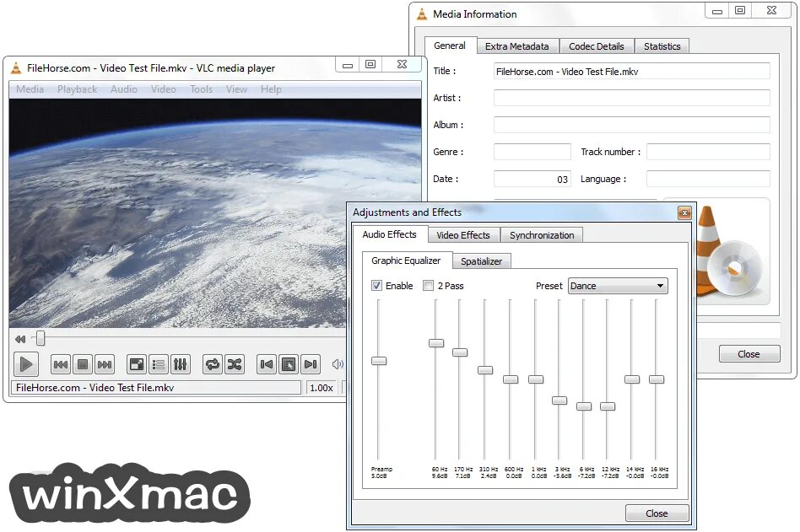Viewport: 800px width, 532px height.
Task: Open the Preset dropdown showing Dance
Action: [x=618, y=286]
